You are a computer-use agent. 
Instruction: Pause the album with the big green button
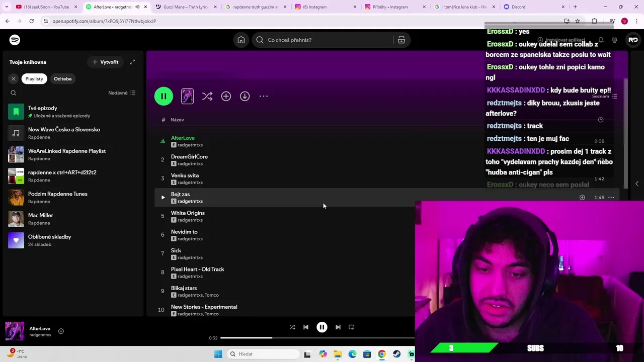pyautogui.click(x=164, y=96)
